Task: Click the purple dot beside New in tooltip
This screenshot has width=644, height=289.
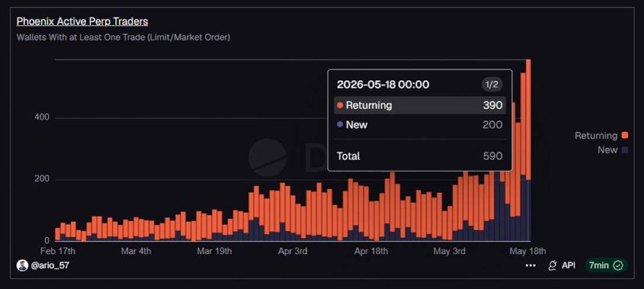Action: click(x=340, y=124)
